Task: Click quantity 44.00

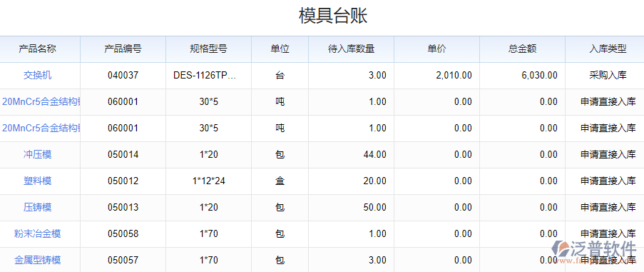Action: point(374,154)
